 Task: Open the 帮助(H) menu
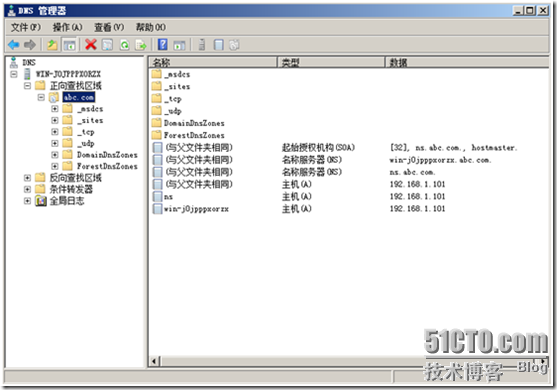pyautogui.click(x=151, y=27)
